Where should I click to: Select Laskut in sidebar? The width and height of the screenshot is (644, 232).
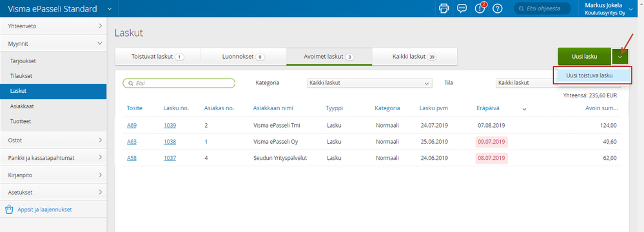54,91
